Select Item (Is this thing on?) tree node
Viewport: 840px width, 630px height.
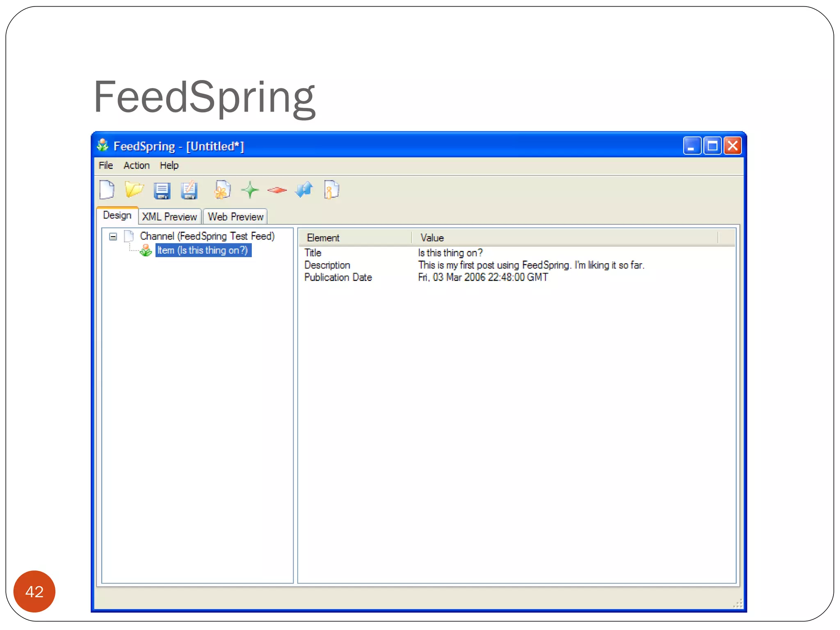pos(203,250)
